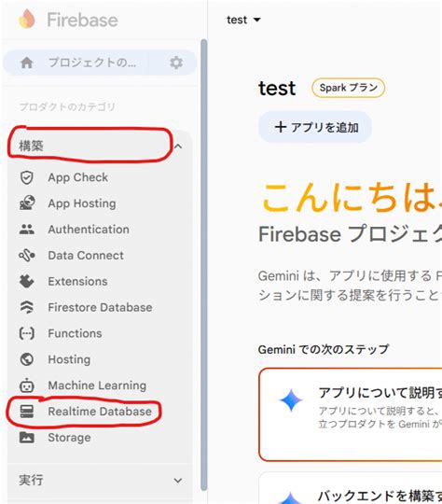Click the App Check shield icon
This screenshot has width=442, height=504.
click(x=27, y=177)
